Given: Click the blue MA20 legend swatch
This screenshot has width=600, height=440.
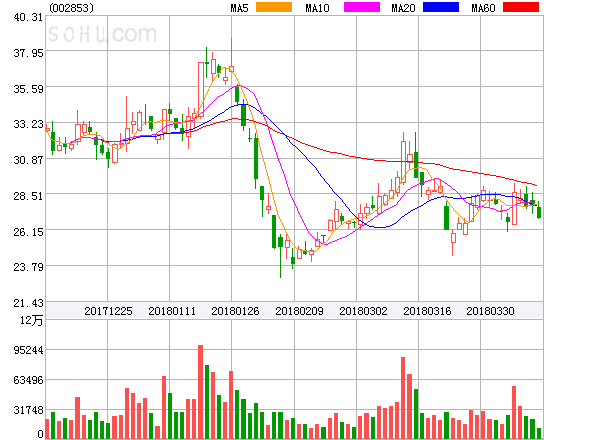Looking at the screenshot, I should (441, 7).
